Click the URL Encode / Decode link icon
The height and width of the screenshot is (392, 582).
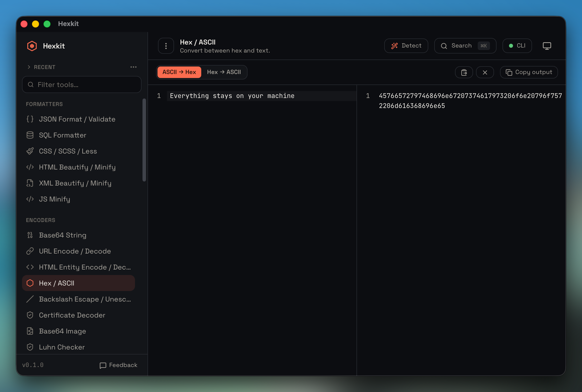(x=30, y=251)
